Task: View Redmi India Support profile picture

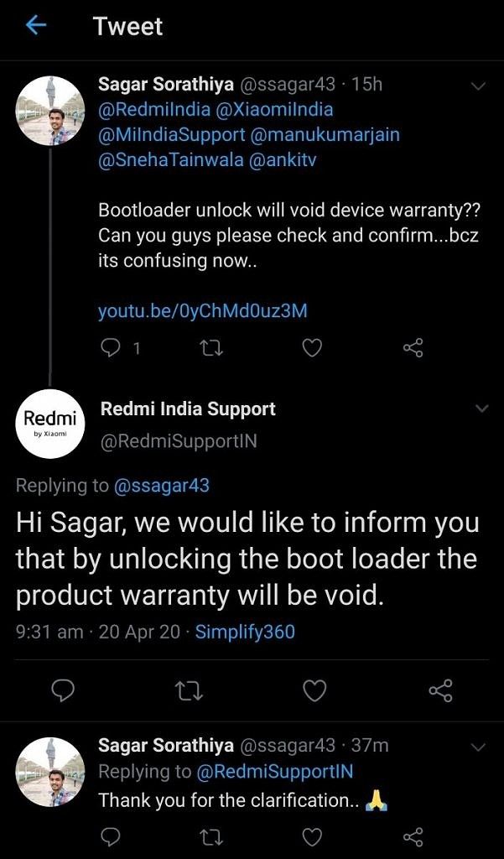Action: (x=50, y=424)
